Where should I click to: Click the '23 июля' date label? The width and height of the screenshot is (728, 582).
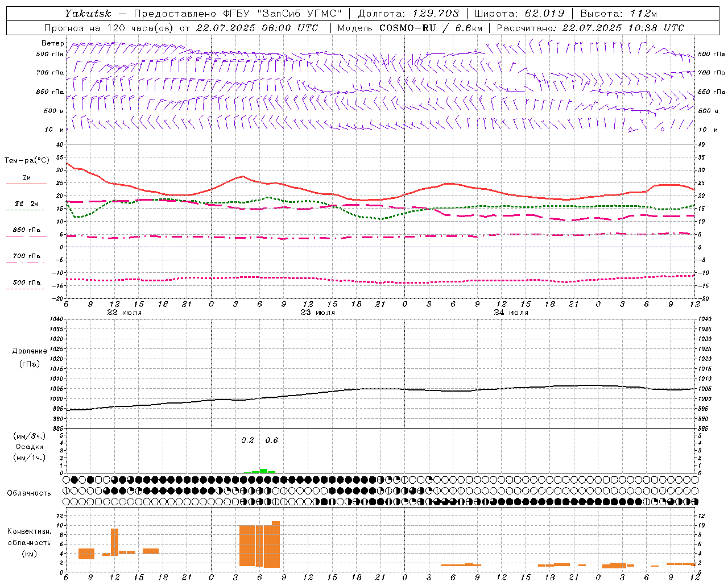tap(318, 313)
